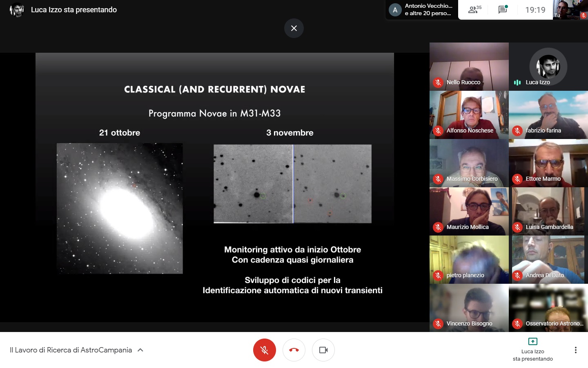The height and width of the screenshot is (368, 588).
Task: Click the Antonio Vecchio avatar letter A
Action: [395, 10]
